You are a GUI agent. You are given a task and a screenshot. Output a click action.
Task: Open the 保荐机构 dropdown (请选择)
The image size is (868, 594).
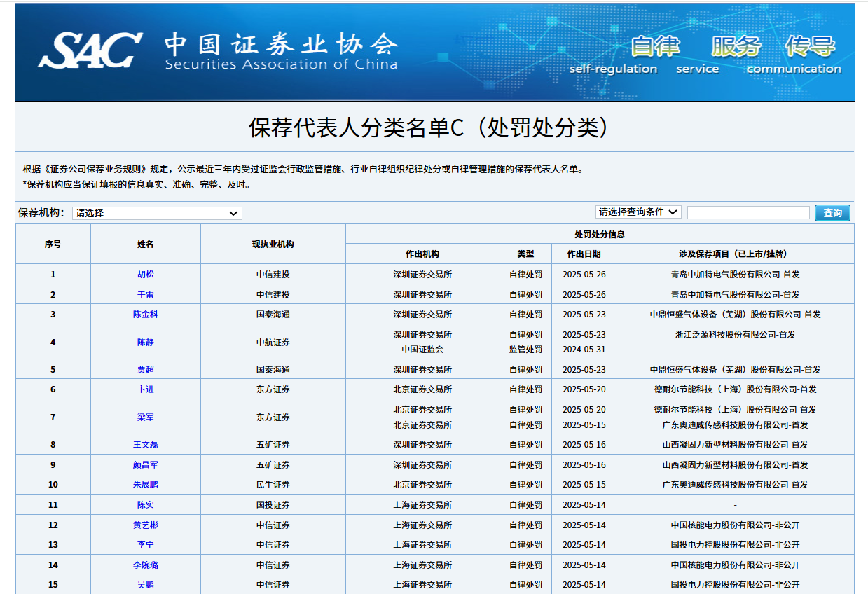coord(157,213)
